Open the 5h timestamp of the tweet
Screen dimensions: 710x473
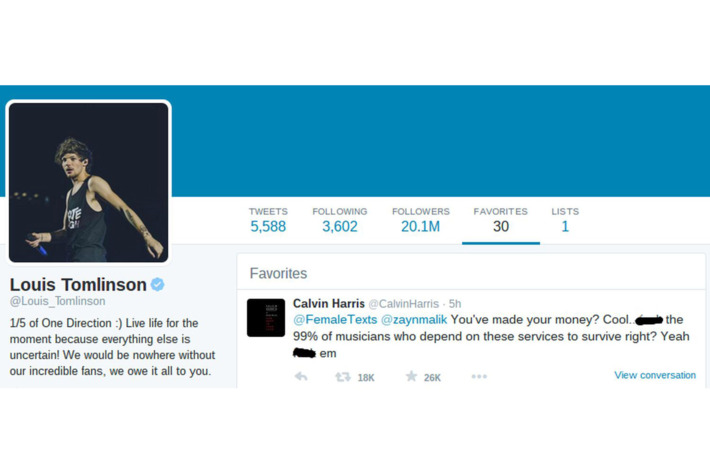(x=455, y=304)
